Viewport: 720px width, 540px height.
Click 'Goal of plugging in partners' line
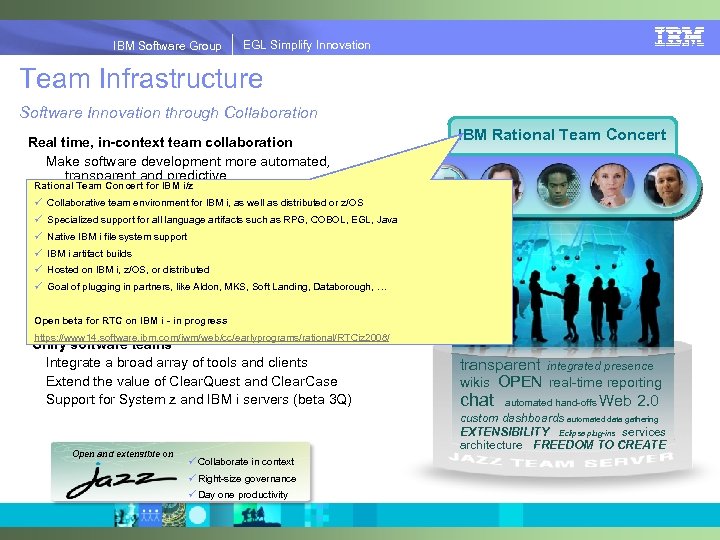coord(217,287)
